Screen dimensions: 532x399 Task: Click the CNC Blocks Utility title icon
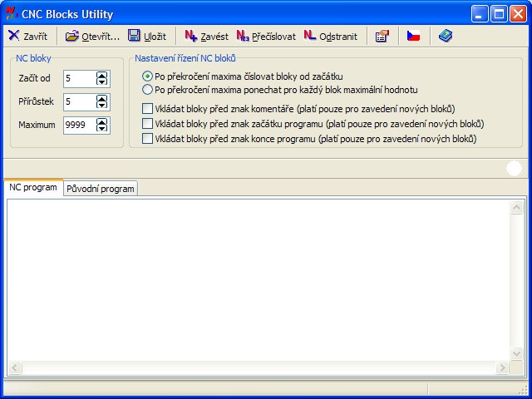[12, 13]
